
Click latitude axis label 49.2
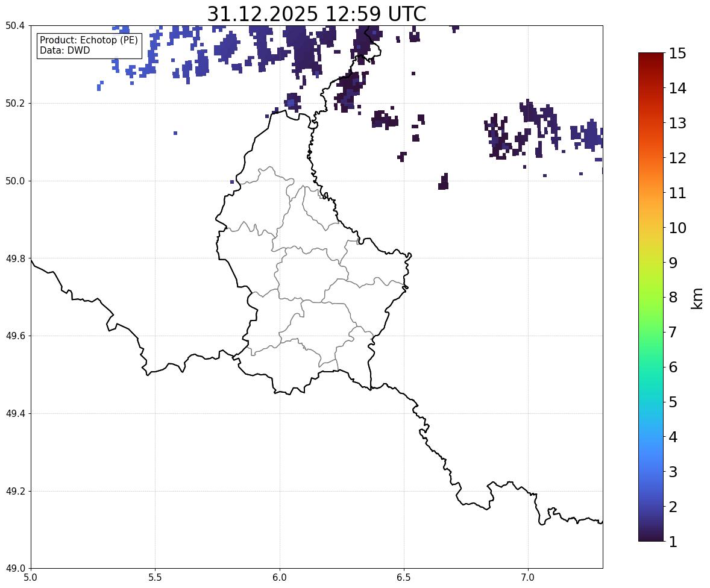15,491
